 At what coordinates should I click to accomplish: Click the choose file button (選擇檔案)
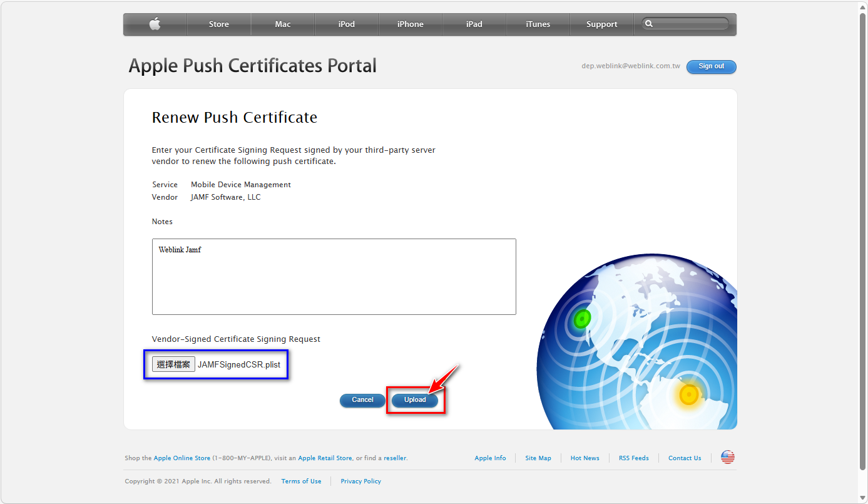tap(173, 364)
